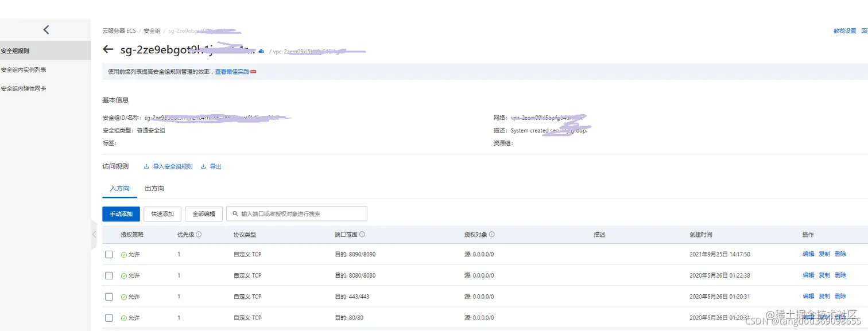The height and width of the screenshot is (331, 868).
Task: Click 自定义 TCP in the 443/443 row
Action: 247,297
